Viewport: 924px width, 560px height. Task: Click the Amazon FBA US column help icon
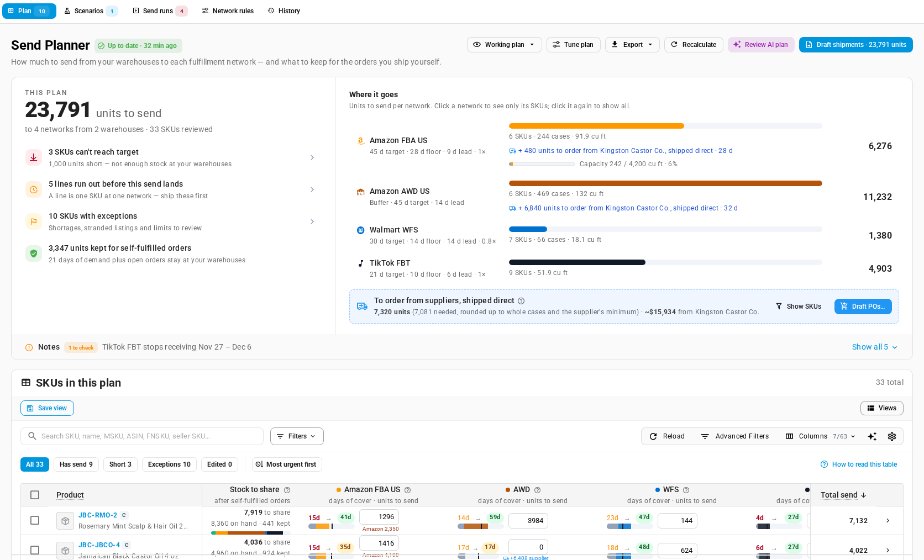[407, 490]
